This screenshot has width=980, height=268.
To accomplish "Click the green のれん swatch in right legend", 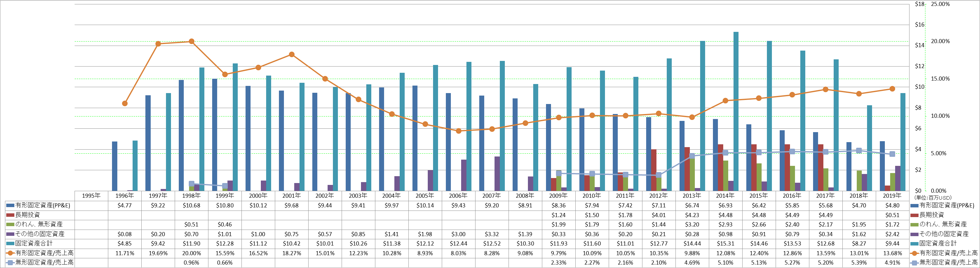I will [x=915, y=225].
